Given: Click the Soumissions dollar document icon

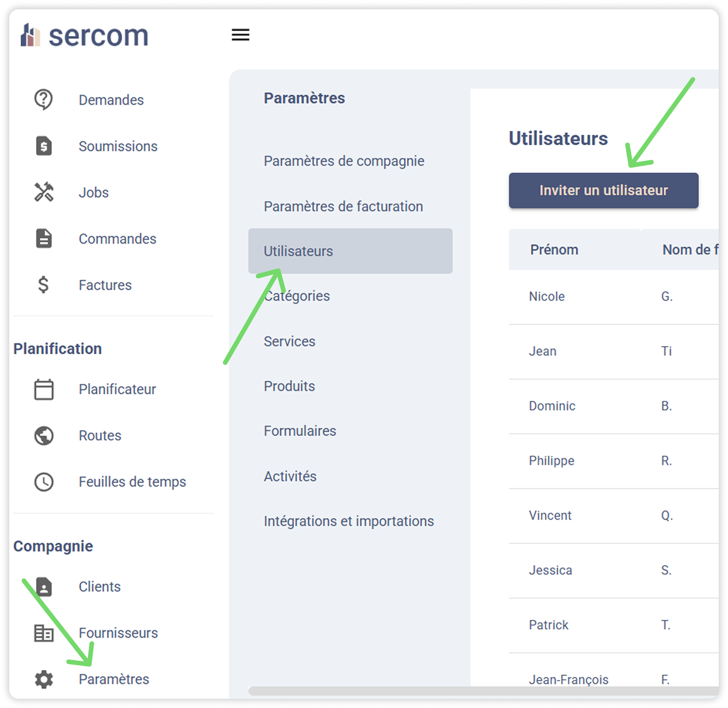Looking at the screenshot, I should 44,146.
